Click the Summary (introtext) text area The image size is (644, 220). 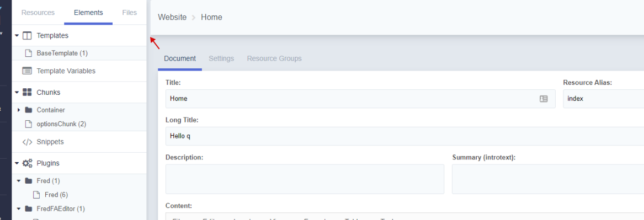coord(548,179)
